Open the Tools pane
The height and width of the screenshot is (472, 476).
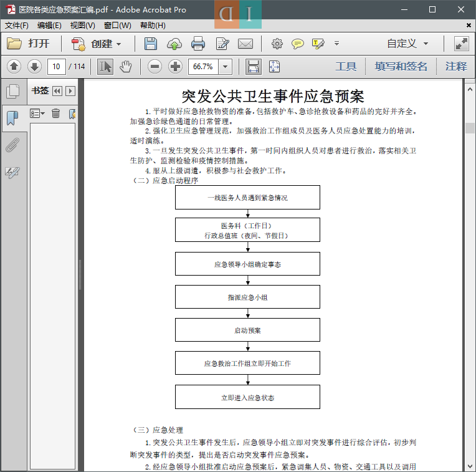[346, 66]
